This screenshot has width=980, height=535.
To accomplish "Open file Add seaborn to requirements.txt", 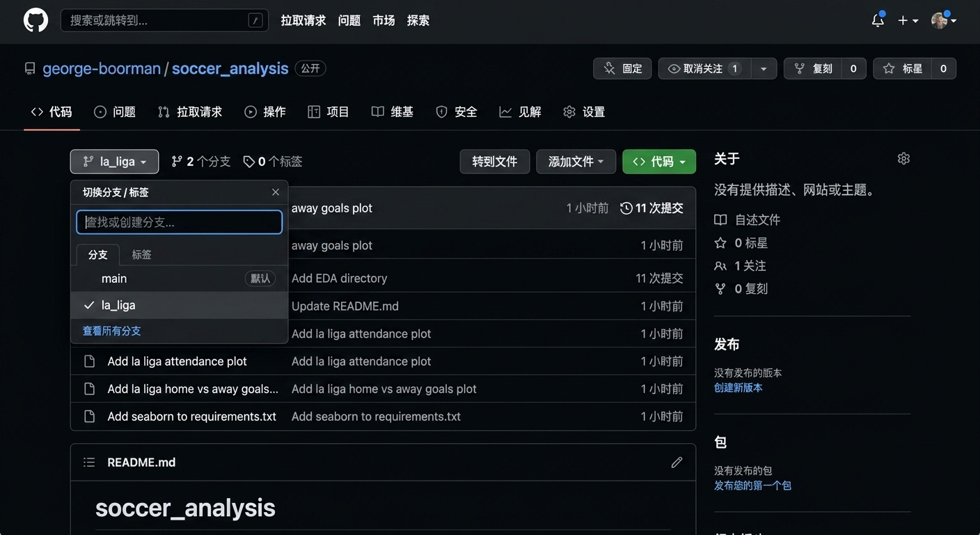I will pyautogui.click(x=192, y=417).
